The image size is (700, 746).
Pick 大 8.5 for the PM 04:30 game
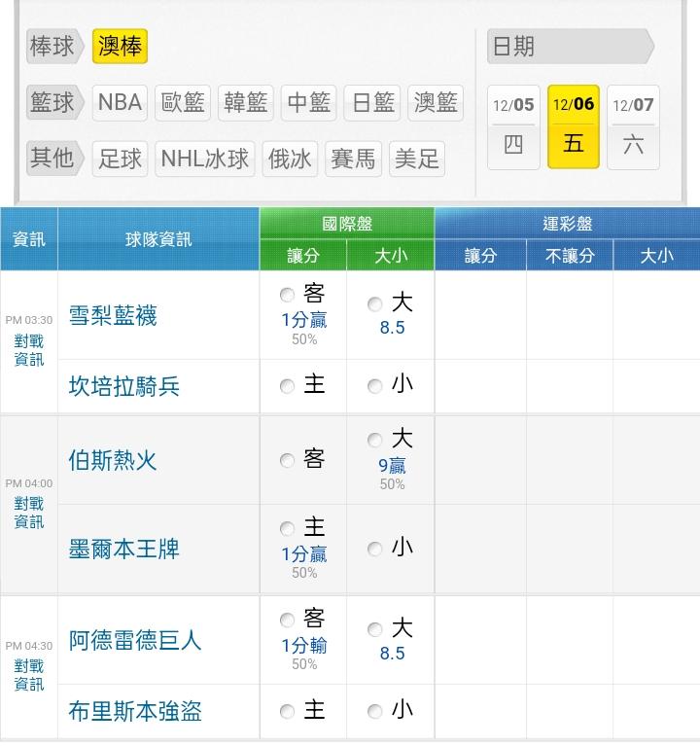[374, 629]
